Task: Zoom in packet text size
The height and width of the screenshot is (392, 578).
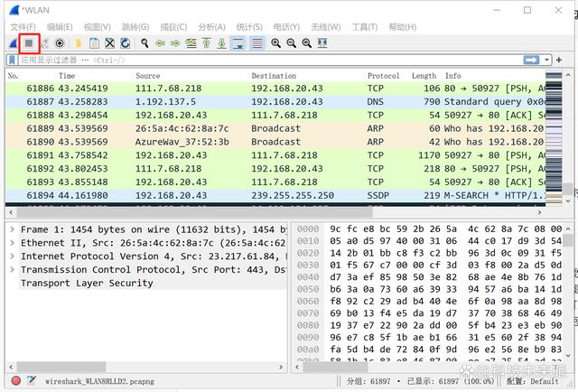Action: (x=275, y=42)
